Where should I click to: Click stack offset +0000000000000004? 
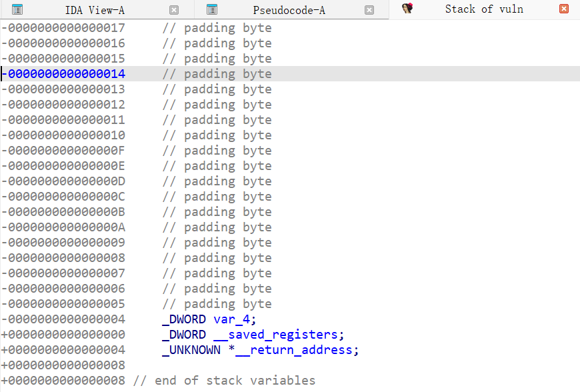click(x=63, y=350)
